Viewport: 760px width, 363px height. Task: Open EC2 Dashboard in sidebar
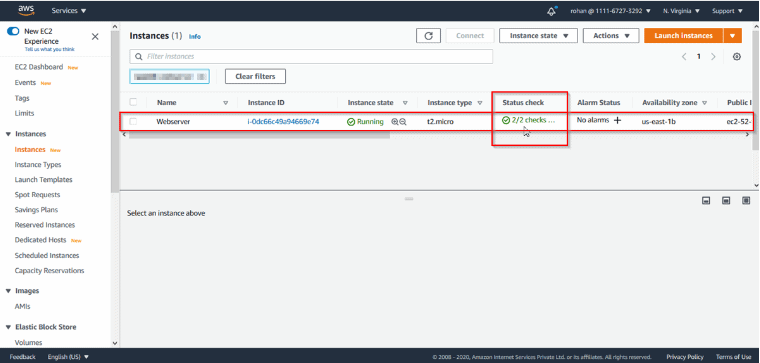coord(39,67)
